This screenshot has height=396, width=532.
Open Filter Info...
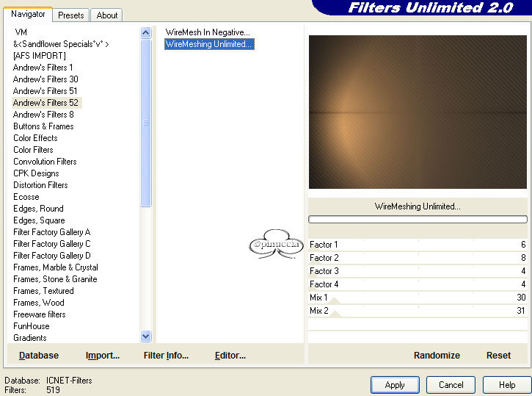[166, 356]
